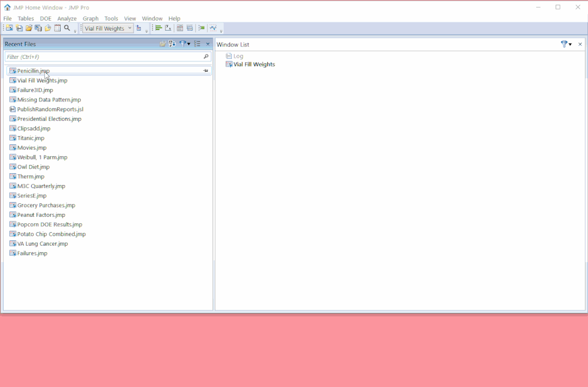Open the Tables menu
The width and height of the screenshot is (588, 387).
(x=25, y=18)
